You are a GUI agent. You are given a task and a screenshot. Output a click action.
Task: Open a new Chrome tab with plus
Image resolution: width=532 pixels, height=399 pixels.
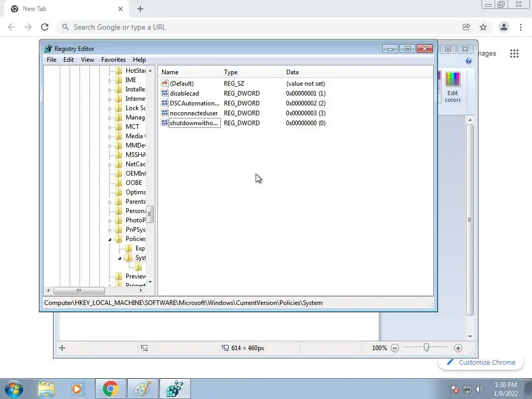coord(140,9)
